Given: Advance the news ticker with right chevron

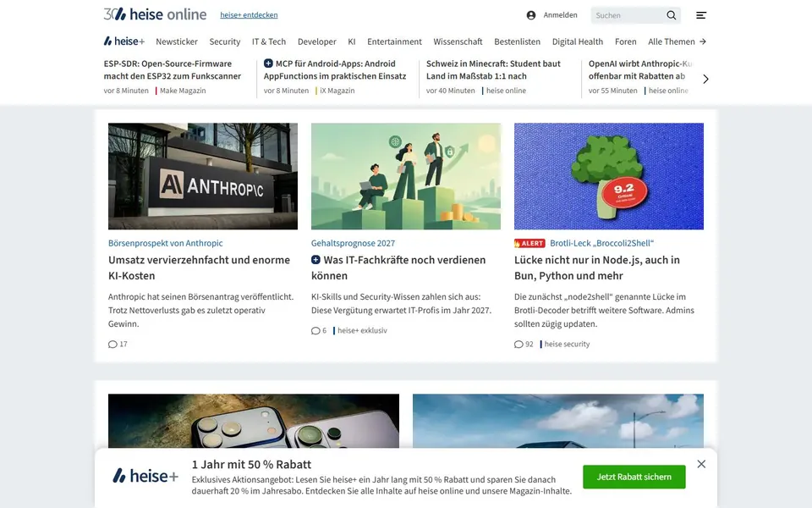Looking at the screenshot, I should (705, 79).
